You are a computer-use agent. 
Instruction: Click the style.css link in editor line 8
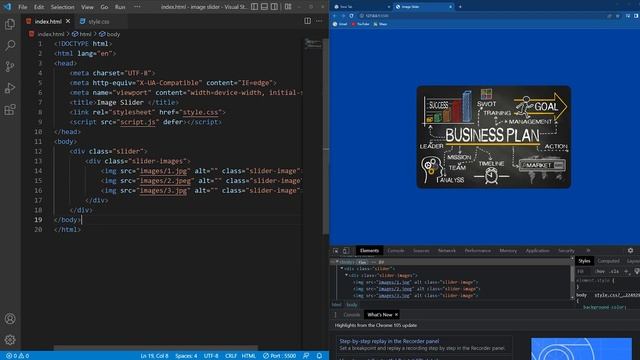pos(200,112)
